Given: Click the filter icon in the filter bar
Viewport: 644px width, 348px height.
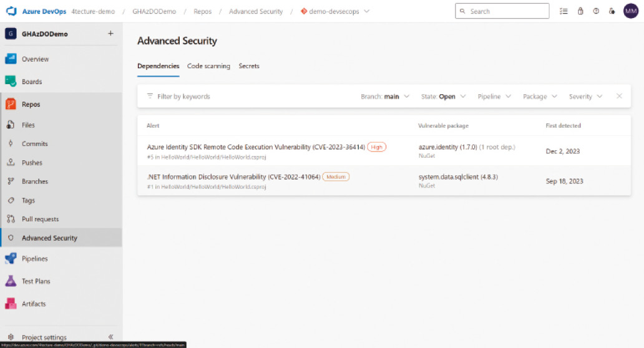Looking at the screenshot, I should pos(150,96).
